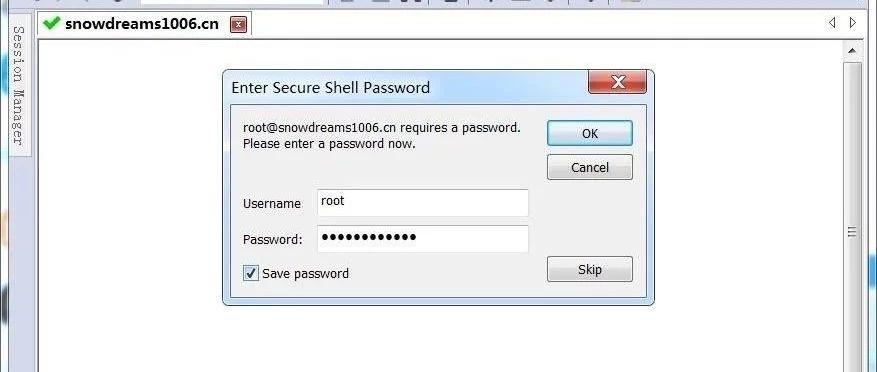Confirm the password with OK
Viewport: 877px width, 372px height.
pyautogui.click(x=590, y=133)
